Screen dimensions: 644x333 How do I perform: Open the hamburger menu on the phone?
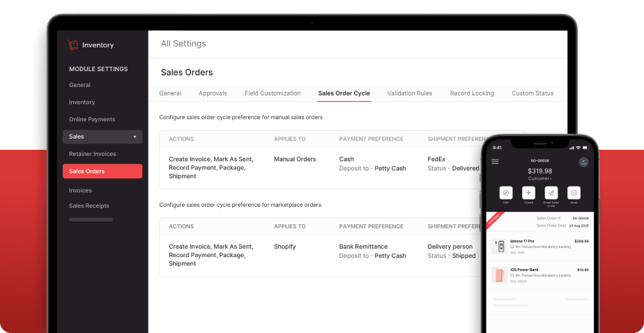[x=495, y=162]
